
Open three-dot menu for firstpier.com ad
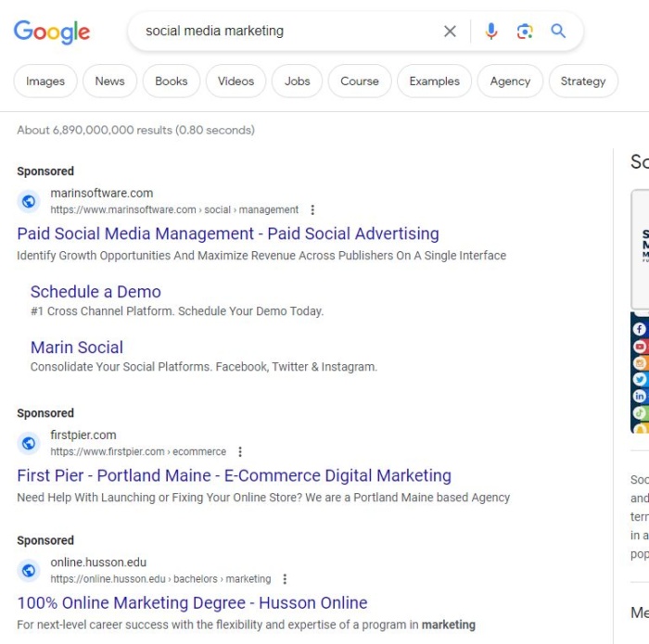(x=240, y=451)
